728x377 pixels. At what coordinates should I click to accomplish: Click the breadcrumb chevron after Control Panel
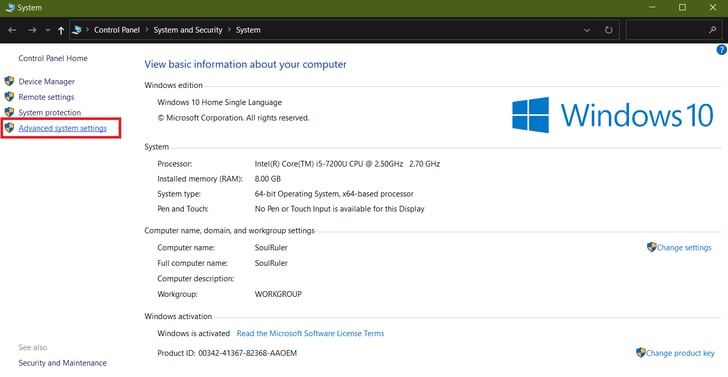147,30
